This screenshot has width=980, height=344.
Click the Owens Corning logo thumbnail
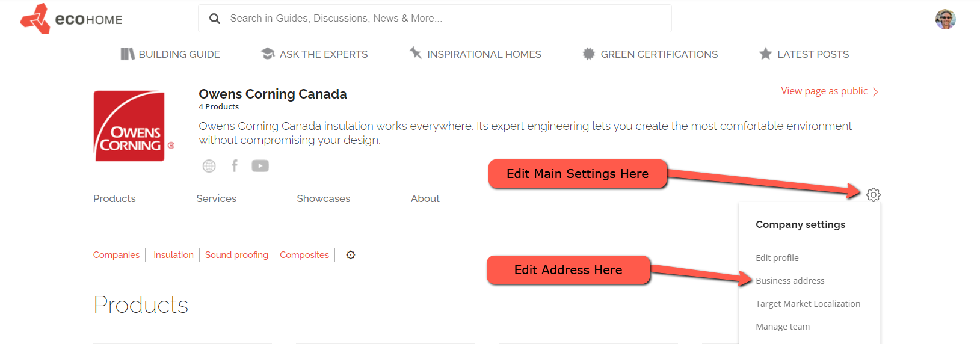130,126
